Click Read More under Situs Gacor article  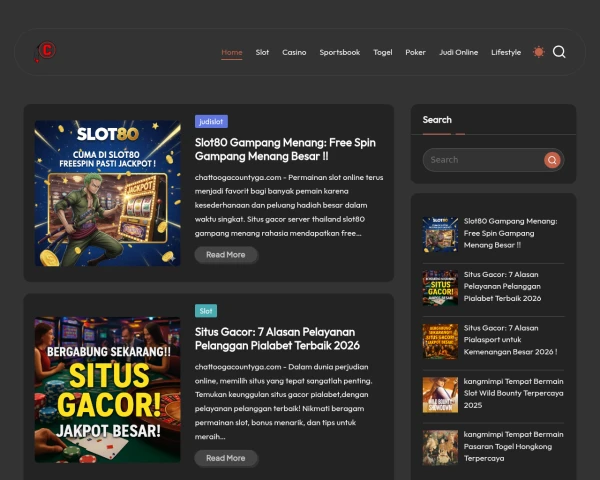coord(225,458)
